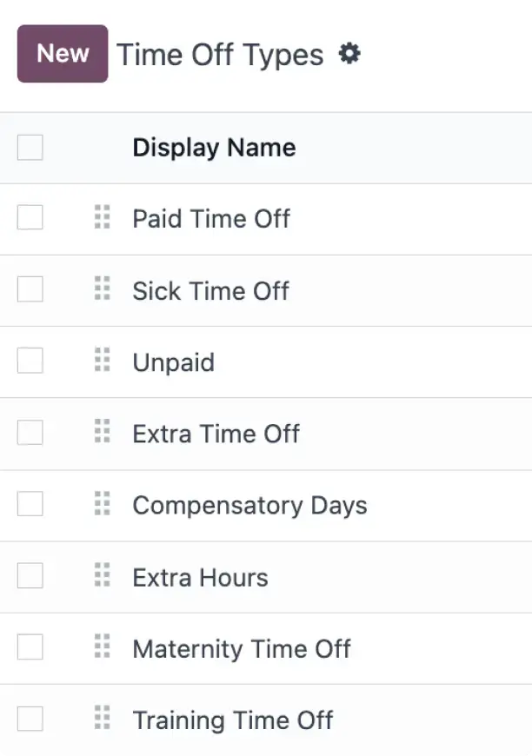Toggle the select-all checkbox in the header
Screen dimensions: 532x756
30,148
